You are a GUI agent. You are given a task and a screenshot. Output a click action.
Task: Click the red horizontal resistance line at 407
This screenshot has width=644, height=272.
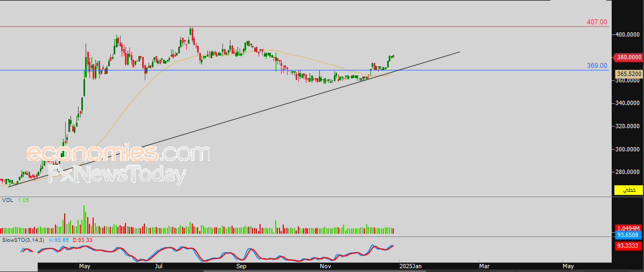pos(304,27)
